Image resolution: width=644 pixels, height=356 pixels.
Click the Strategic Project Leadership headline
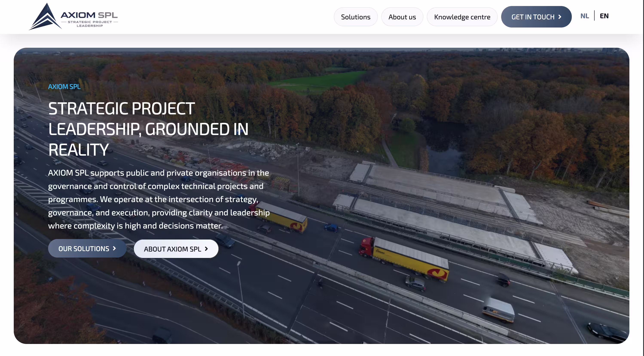(x=148, y=129)
